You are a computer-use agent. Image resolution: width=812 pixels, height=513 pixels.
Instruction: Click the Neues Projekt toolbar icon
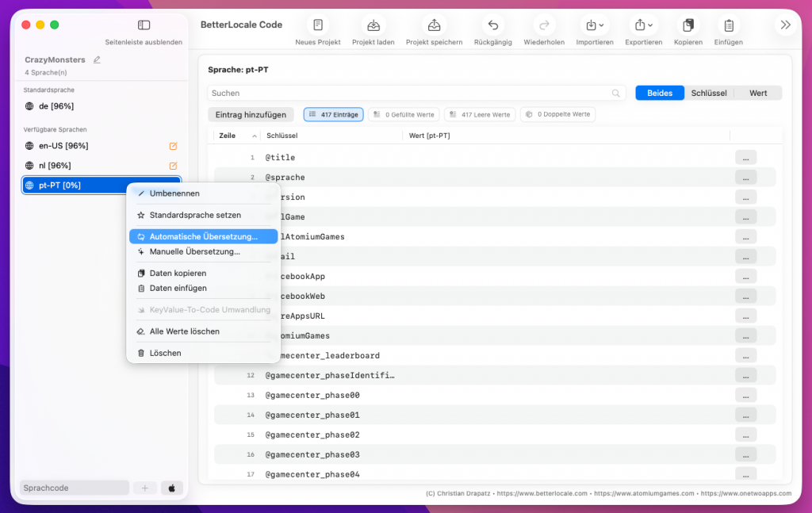coord(318,25)
